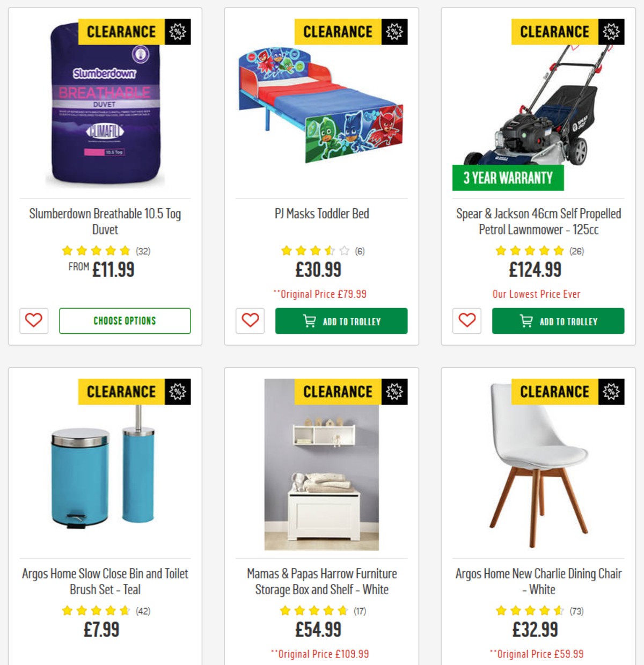Screen dimensions: 644x665
Task: Click the heart icon on Spear & Jackson Lawnmower
Action: point(466,321)
